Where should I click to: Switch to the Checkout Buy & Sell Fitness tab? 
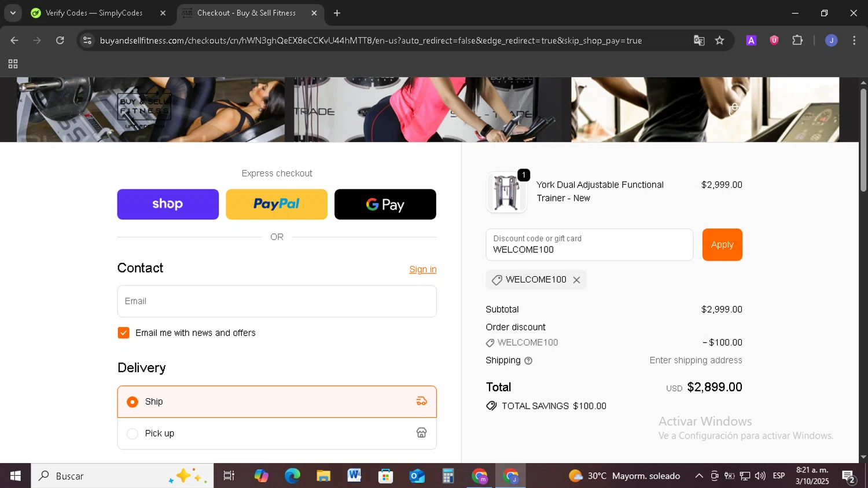(246, 13)
